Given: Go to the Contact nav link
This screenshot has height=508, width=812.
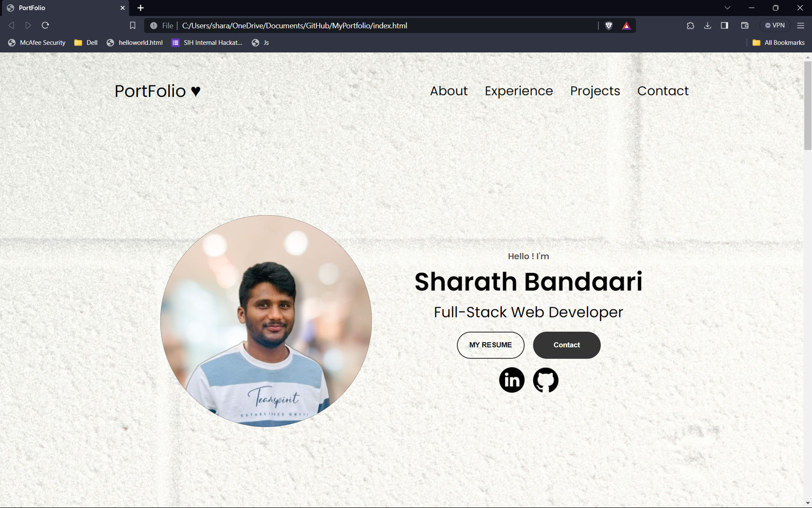Looking at the screenshot, I should click(663, 91).
